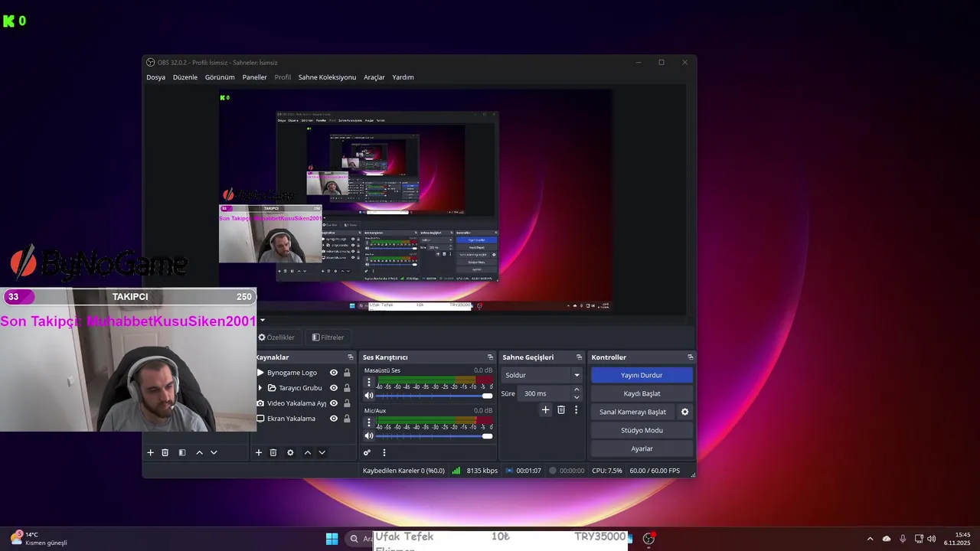Move selected source up in Kaynaklar
The image size is (980, 551).
click(308, 452)
